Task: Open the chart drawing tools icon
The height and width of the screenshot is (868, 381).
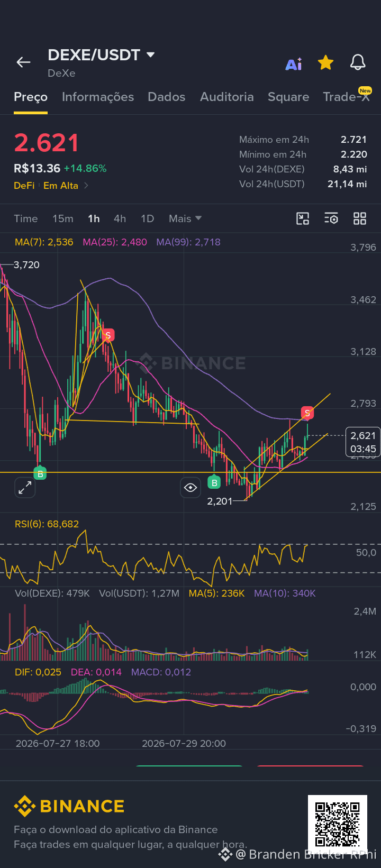Action: [x=303, y=218]
